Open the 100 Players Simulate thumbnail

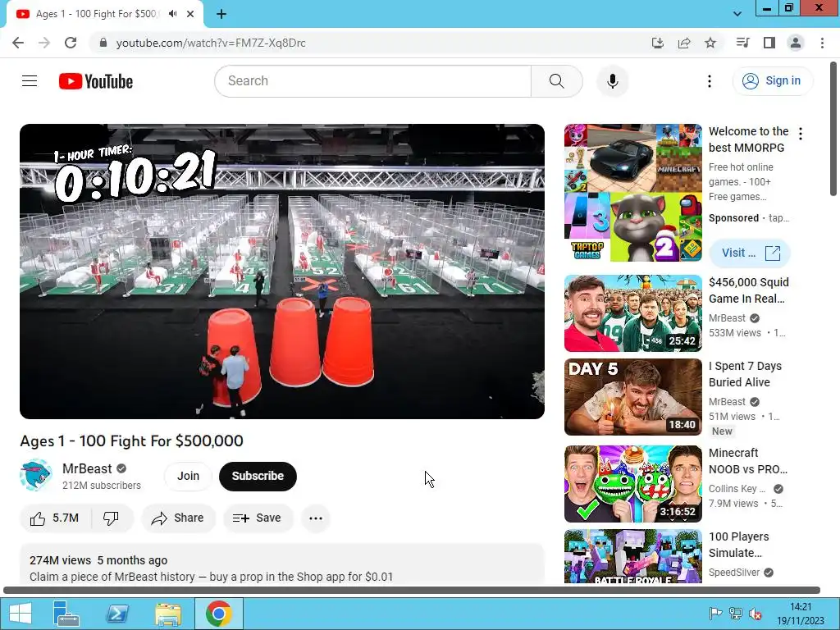tap(632, 557)
